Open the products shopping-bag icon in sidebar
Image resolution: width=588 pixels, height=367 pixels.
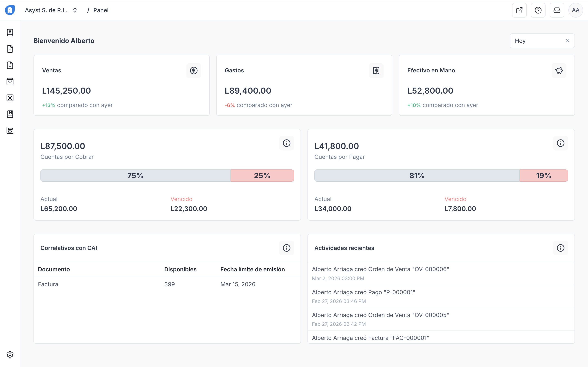pyautogui.click(x=10, y=82)
